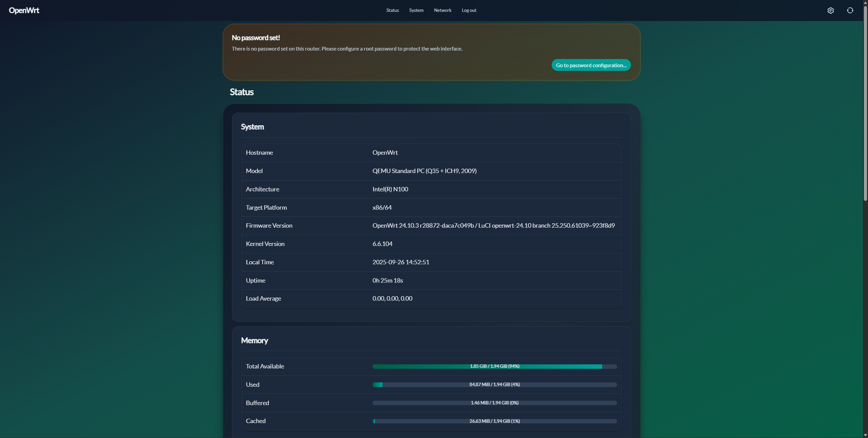
Task: Click the Cached memory progress bar
Action: [494, 421]
